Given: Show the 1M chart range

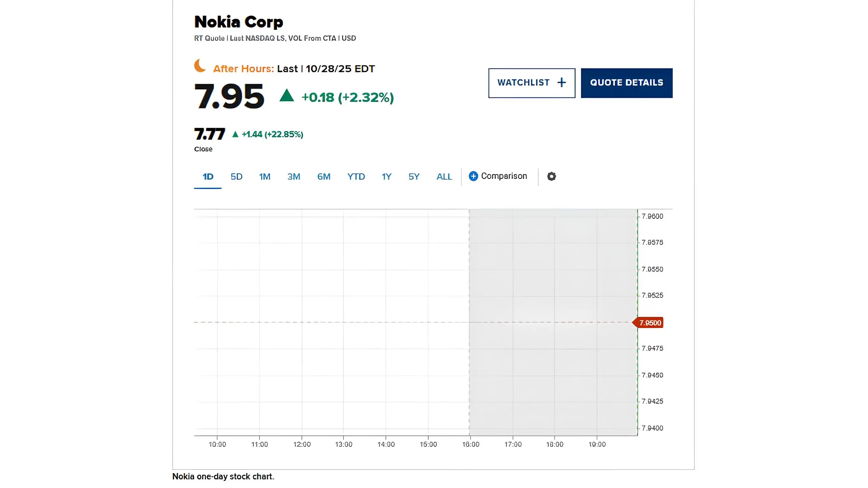Looking at the screenshot, I should pos(264,177).
